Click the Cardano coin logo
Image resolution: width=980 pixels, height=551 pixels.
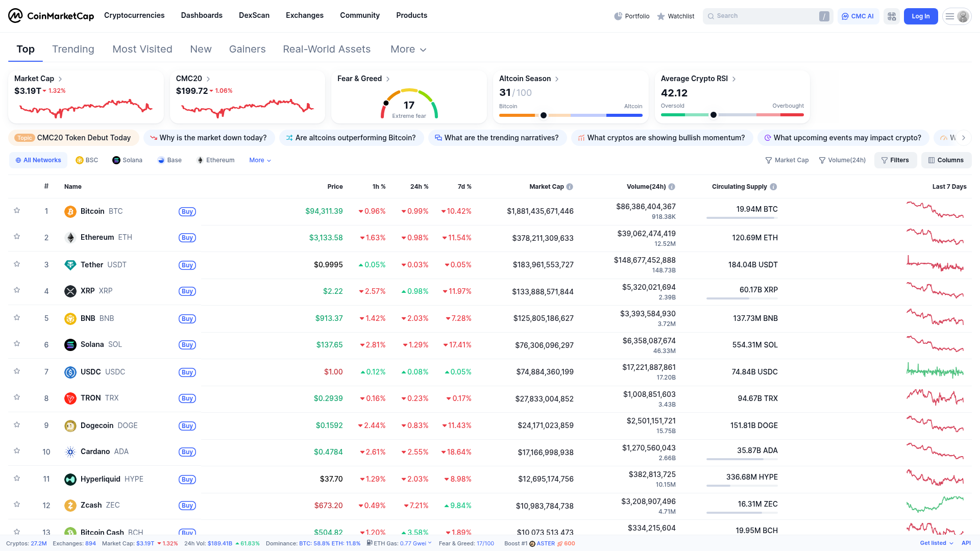70,452
